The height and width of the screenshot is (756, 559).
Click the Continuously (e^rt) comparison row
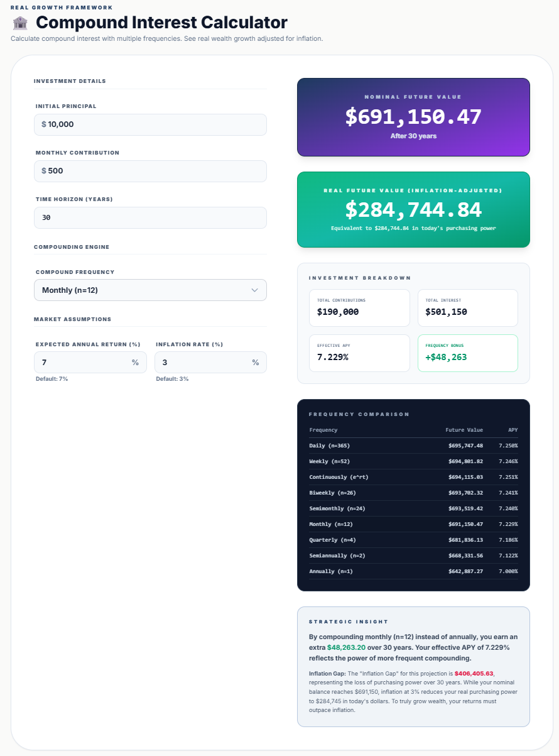[413, 477]
